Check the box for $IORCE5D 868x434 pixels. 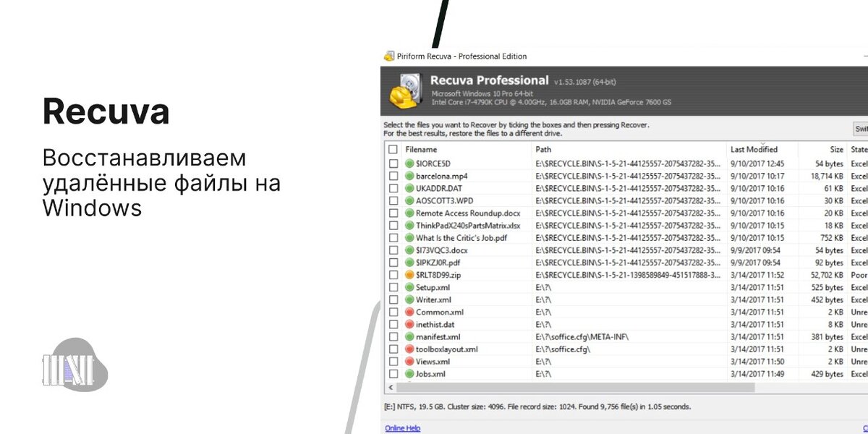[393, 163]
